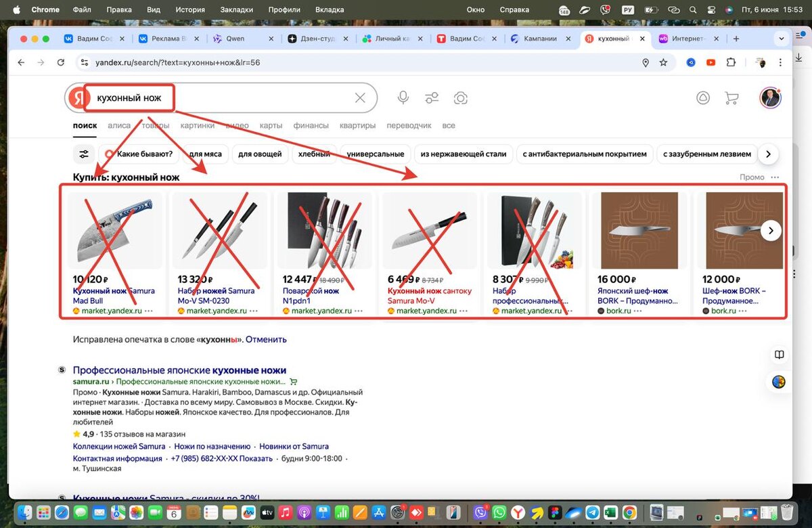Open the filter settings icon by suggestion chips
Screen dimensions: 812x528
pyautogui.click(x=84, y=154)
